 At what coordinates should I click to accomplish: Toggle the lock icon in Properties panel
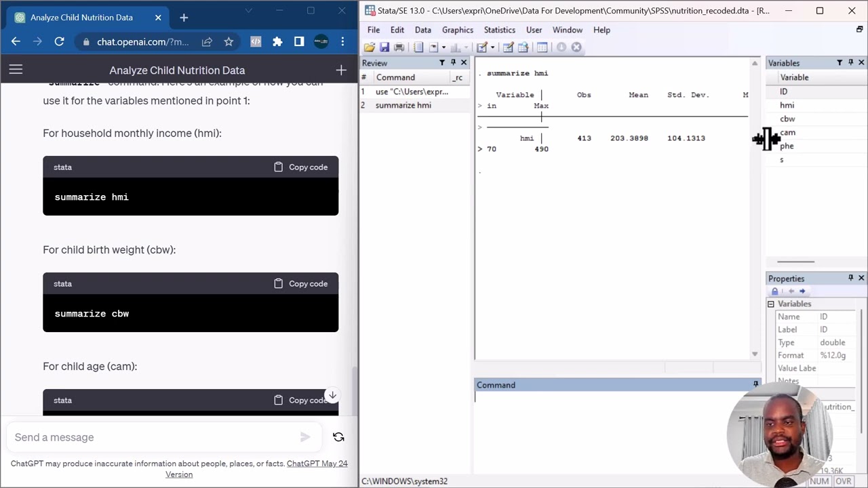click(775, 291)
